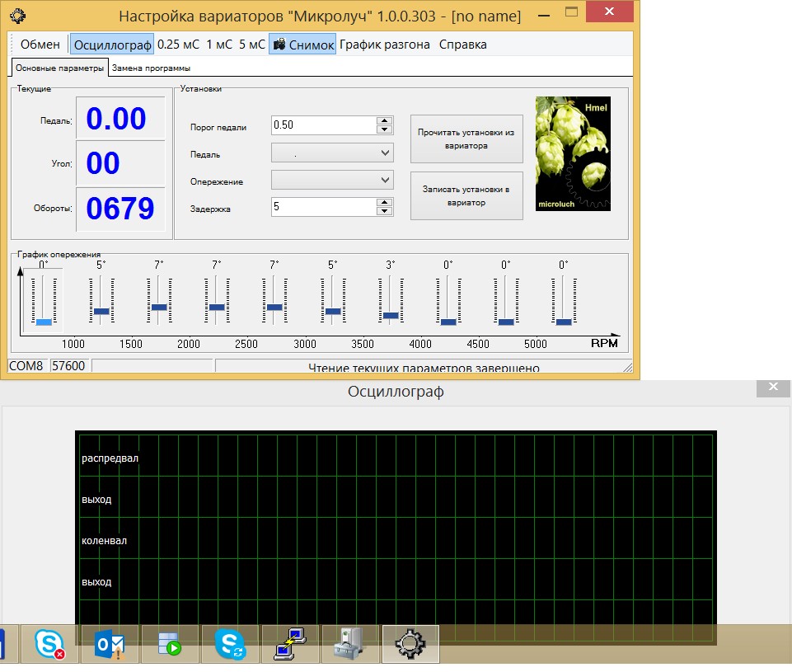Click the gear application icon in the taskbar
Screen dimensions: 792x672
tap(410, 644)
